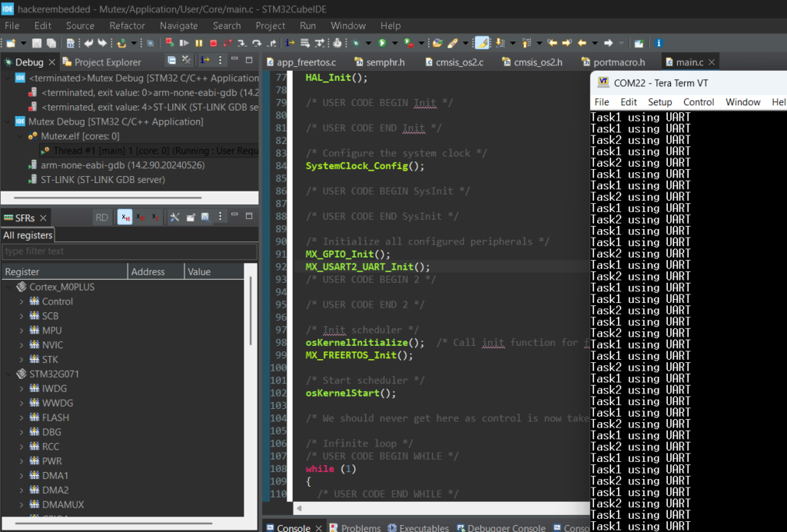Switch registers to decimal X10 format

(140, 218)
